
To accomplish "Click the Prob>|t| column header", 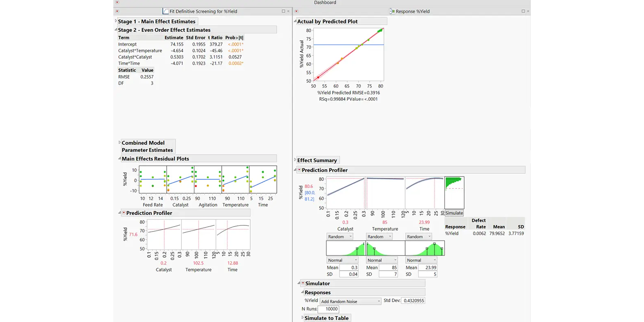I will (x=234, y=37).
